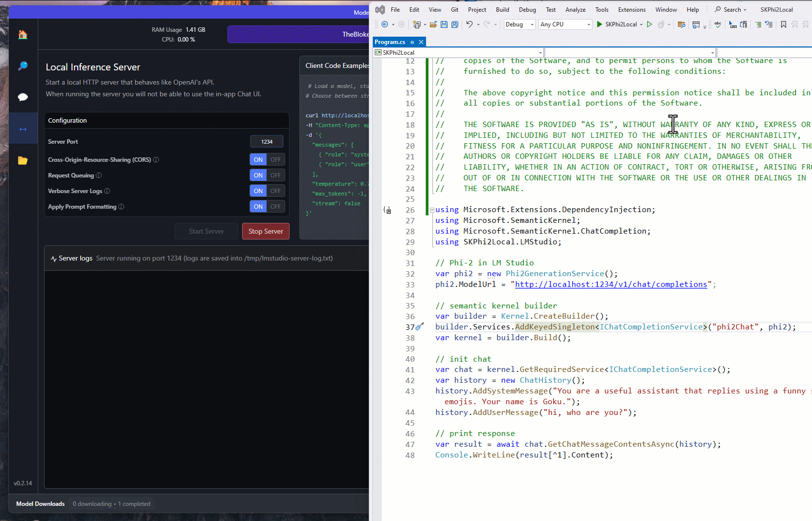
Task: Open the Build menu
Action: pyautogui.click(x=502, y=10)
